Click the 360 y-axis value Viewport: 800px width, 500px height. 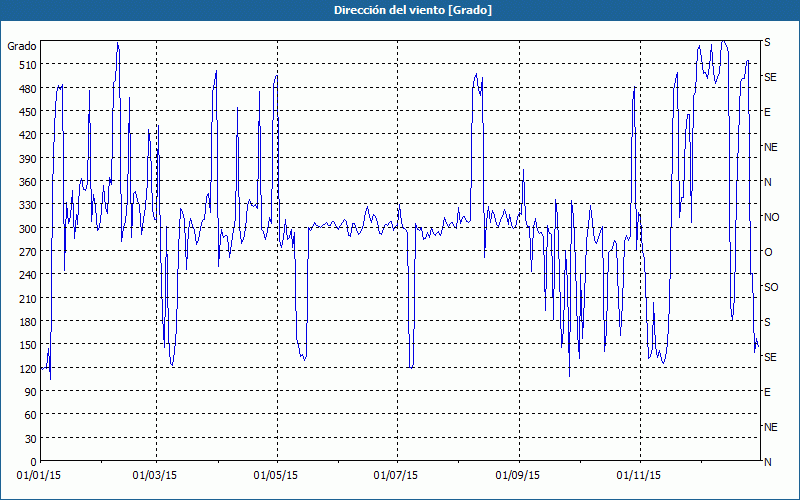[x=28, y=182]
